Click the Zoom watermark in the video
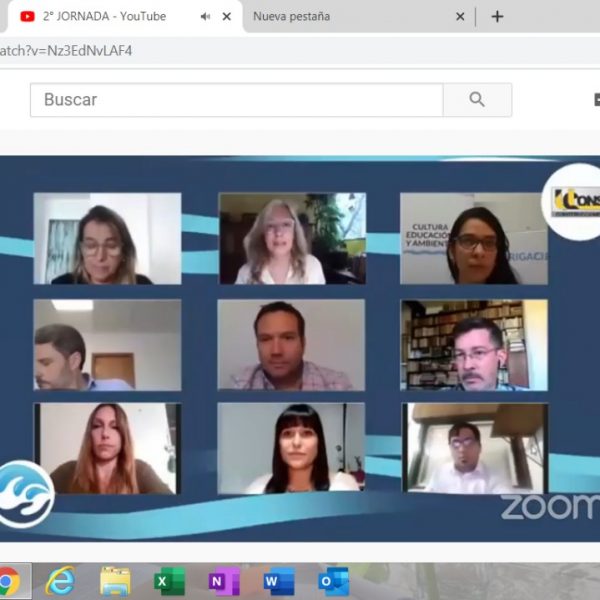 pos(550,506)
